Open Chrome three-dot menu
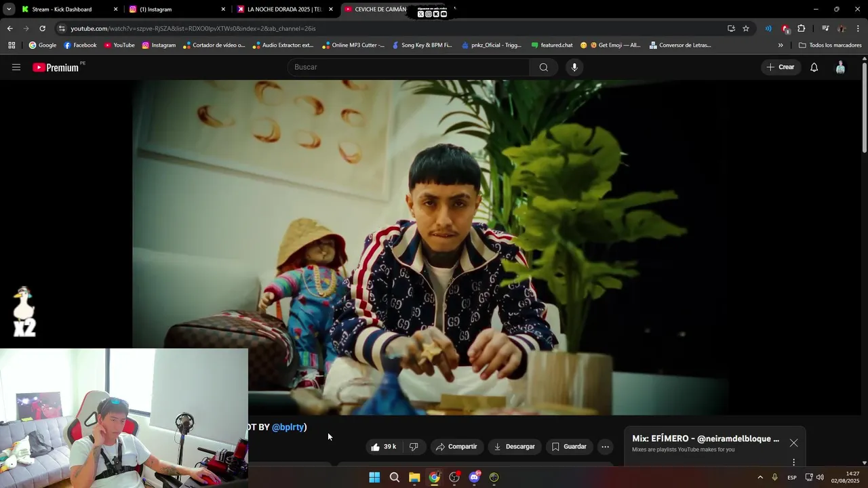Screen dimensions: 868x488 tap(858, 28)
